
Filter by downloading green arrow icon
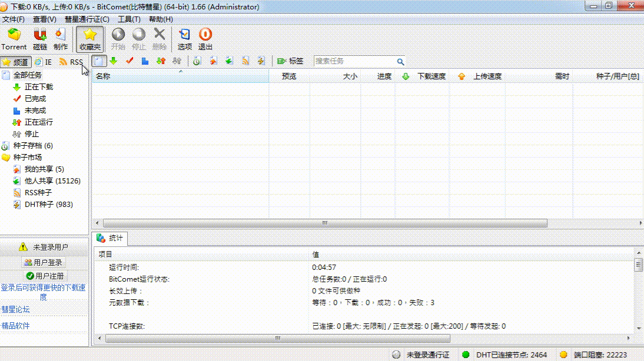click(x=114, y=61)
